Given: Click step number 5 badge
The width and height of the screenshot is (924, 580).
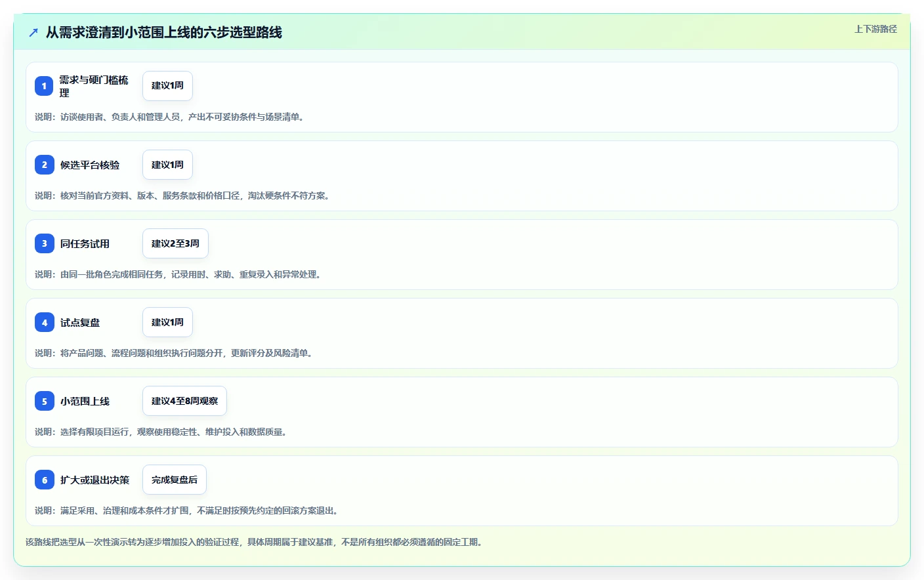Looking at the screenshot, I should 44,401.
